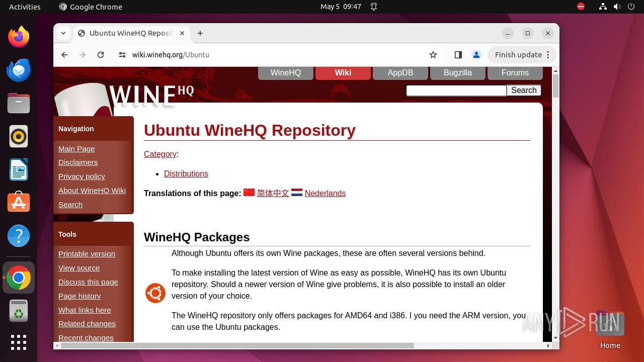The width and height of the screenshot is (644, 362).
Task: Switch to the AppDB tab
Action: 400,73
